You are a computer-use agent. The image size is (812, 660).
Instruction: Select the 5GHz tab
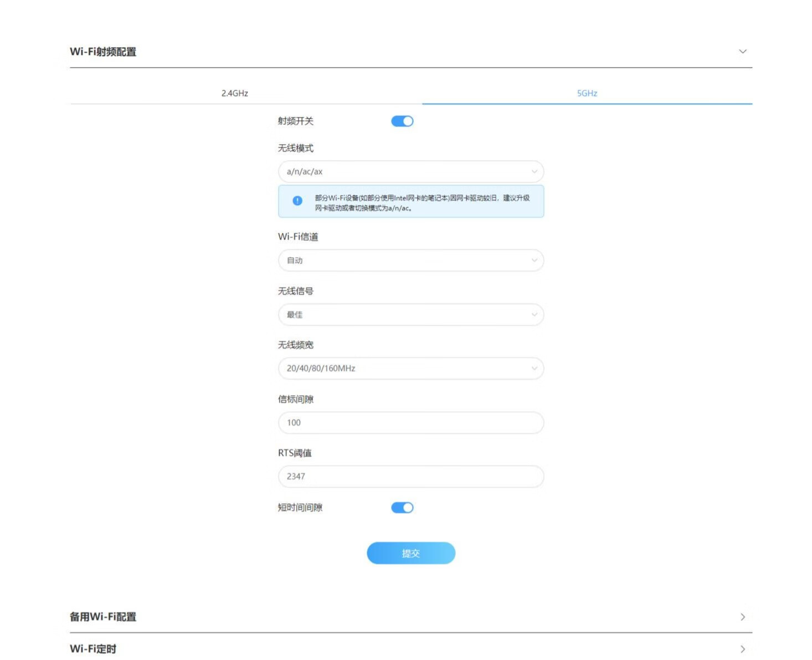tap(587, 93)
